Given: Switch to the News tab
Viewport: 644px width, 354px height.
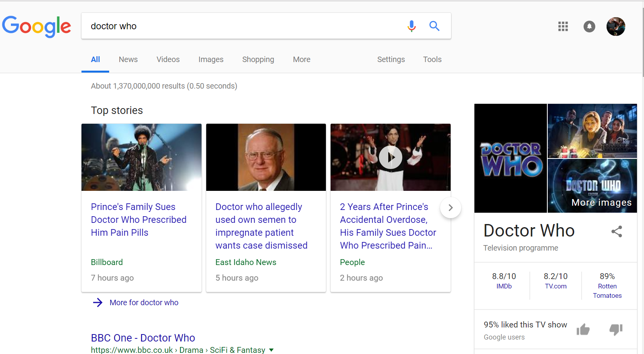Looking at the screenshot, I should pos(128,59).
